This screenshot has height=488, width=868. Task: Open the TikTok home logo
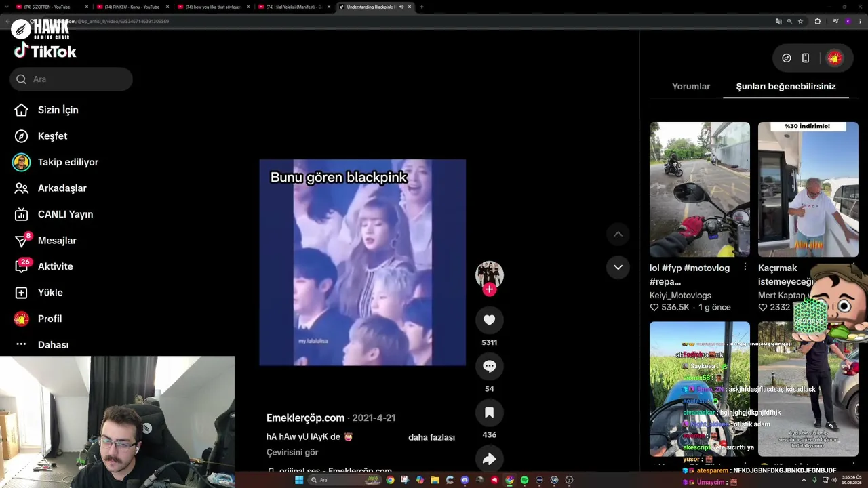[x=45, y=51]
